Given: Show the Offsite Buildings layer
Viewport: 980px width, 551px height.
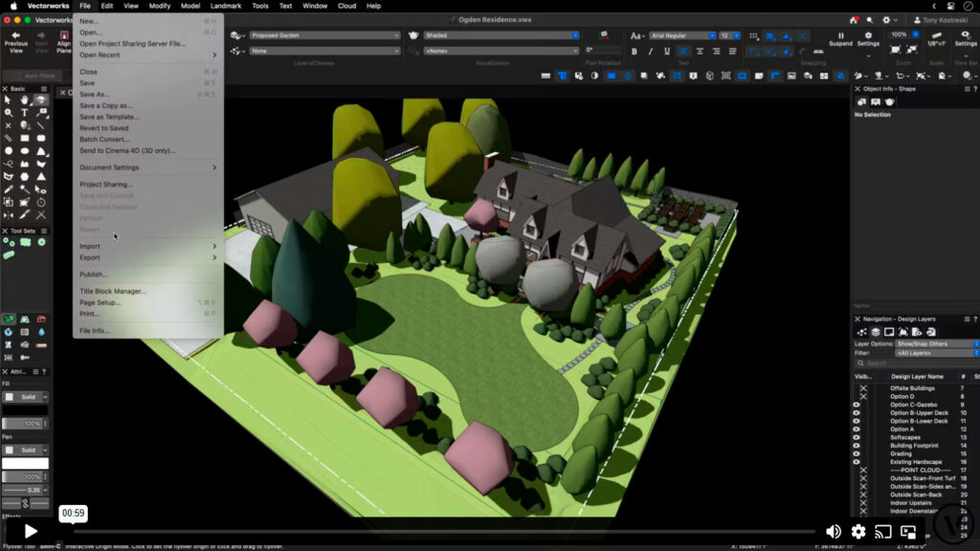Looking at the screenshot, I should click(863, 388).
